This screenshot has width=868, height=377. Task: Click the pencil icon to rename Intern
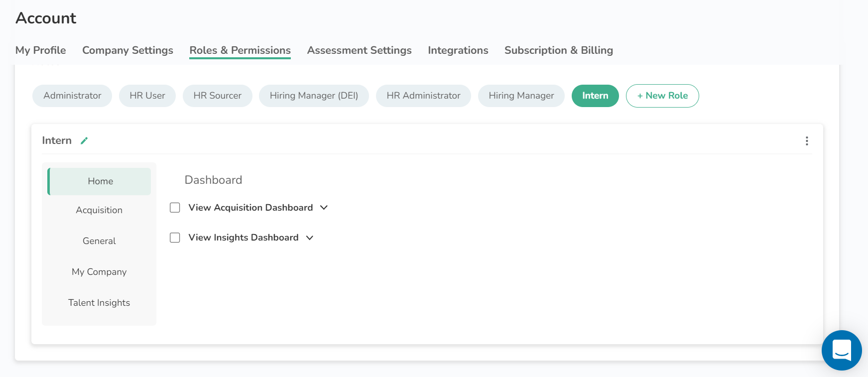pos(84,141)
